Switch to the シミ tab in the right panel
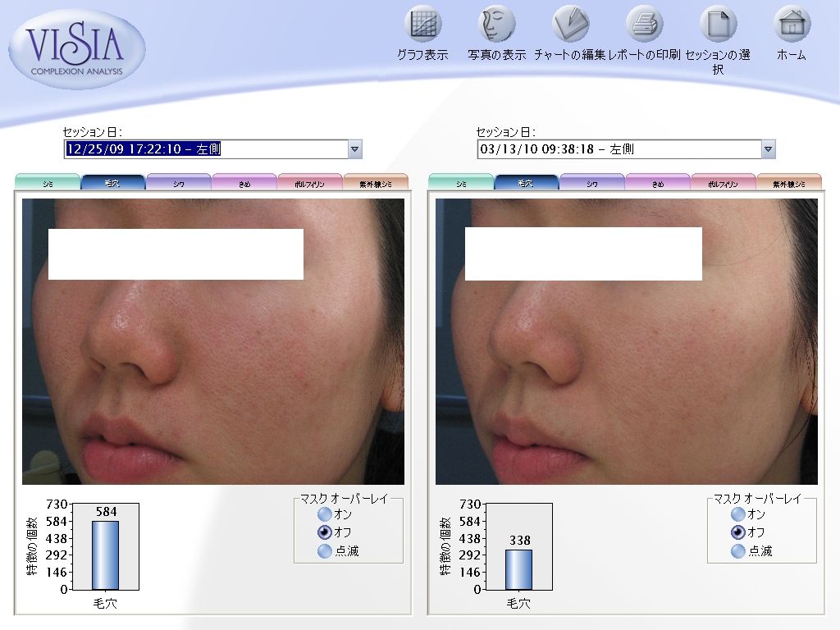 tap(461, 183)
